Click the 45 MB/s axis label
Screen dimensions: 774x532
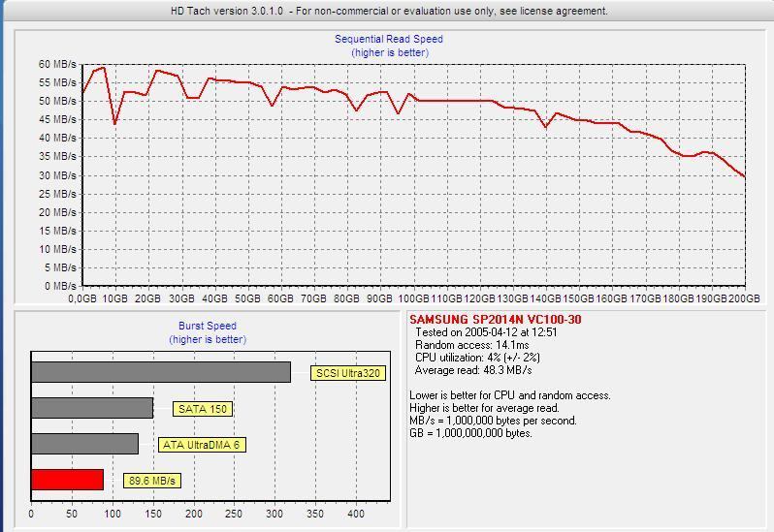pyautogui.click(x=57, y=119)
